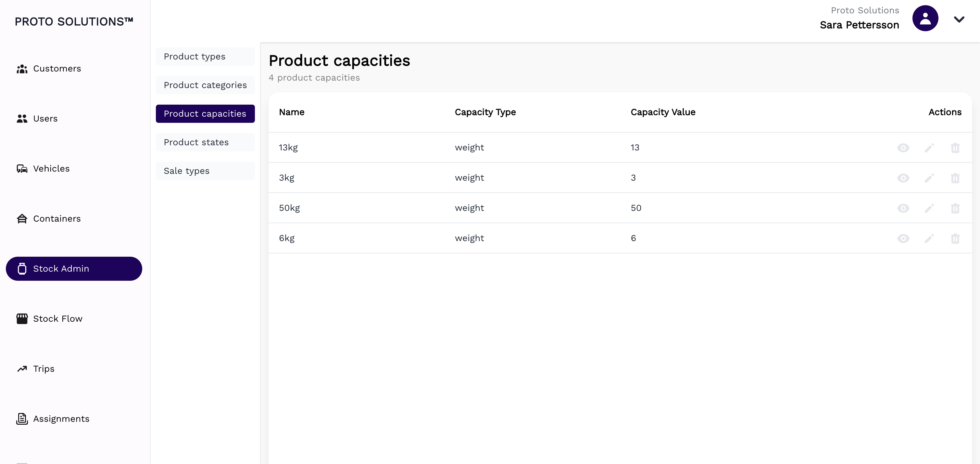Click the Capacity Type column header
The width and height of the screenshot is (980, 464).
485,112
